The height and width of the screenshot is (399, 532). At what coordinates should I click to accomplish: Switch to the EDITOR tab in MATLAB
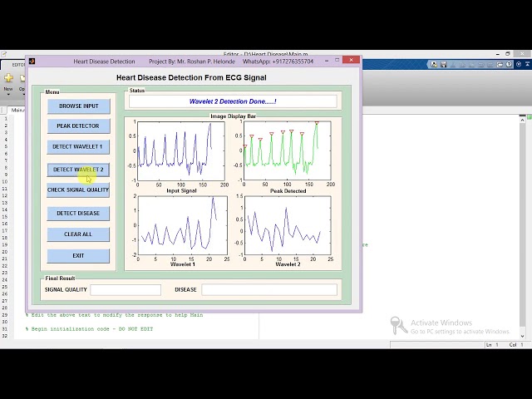18,65
